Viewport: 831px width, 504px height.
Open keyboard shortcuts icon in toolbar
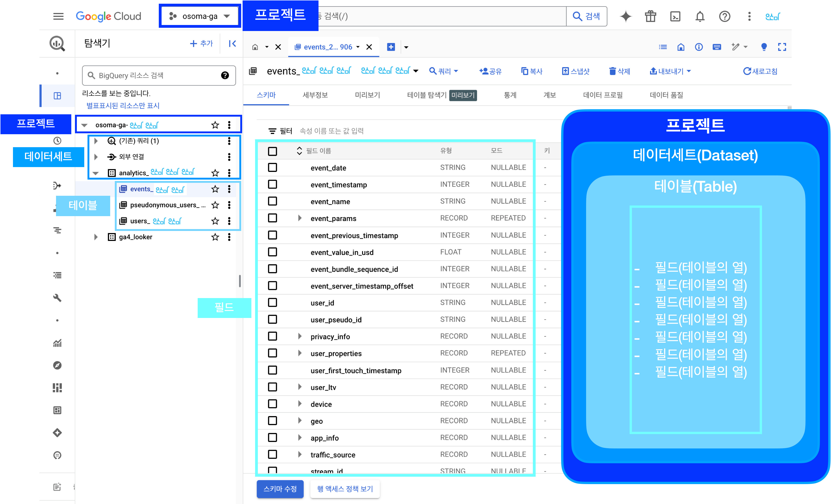tap(717, 47)
